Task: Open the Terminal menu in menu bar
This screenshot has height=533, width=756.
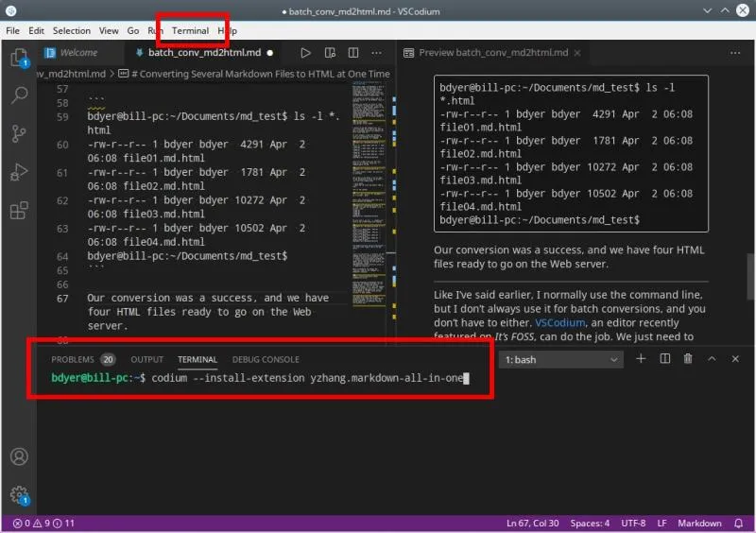Action: coord(190,30)
